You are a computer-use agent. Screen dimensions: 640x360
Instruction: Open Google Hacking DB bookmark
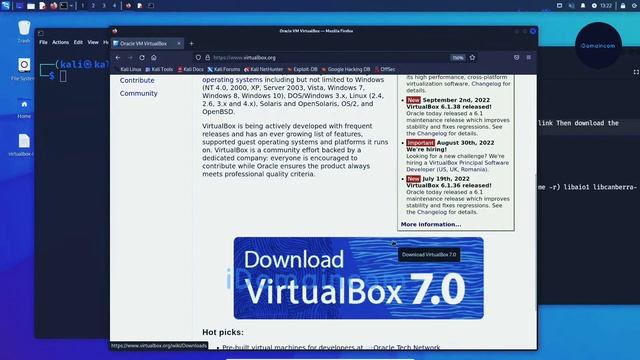click(346, 69)
